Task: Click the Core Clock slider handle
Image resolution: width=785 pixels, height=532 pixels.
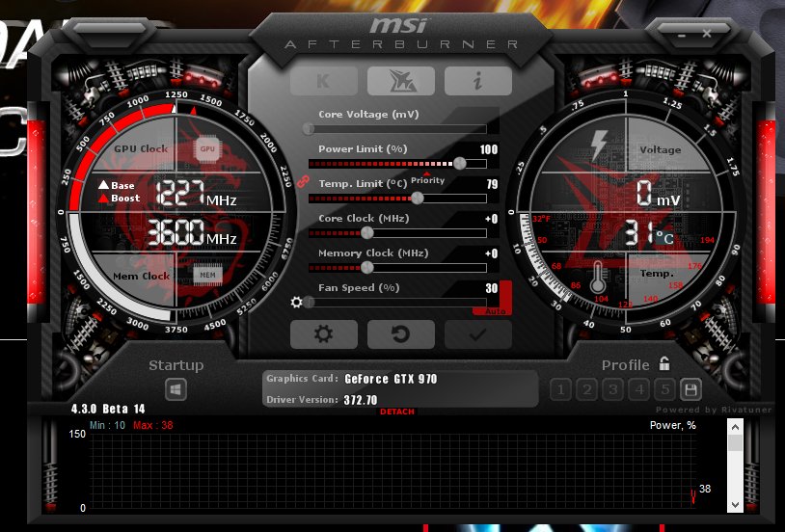Action: 367,232
